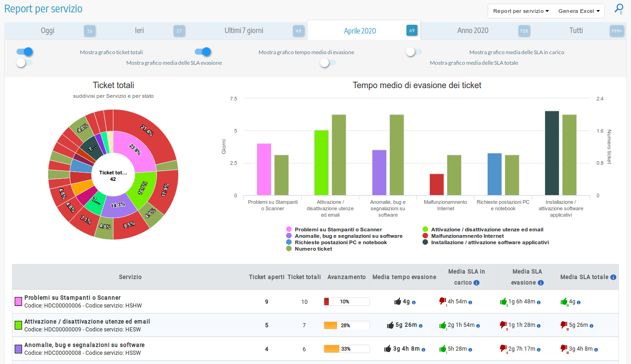Turn off Mostra grafico tempo medio di evasione
The image size is (631, 364).
click(203, 52)
